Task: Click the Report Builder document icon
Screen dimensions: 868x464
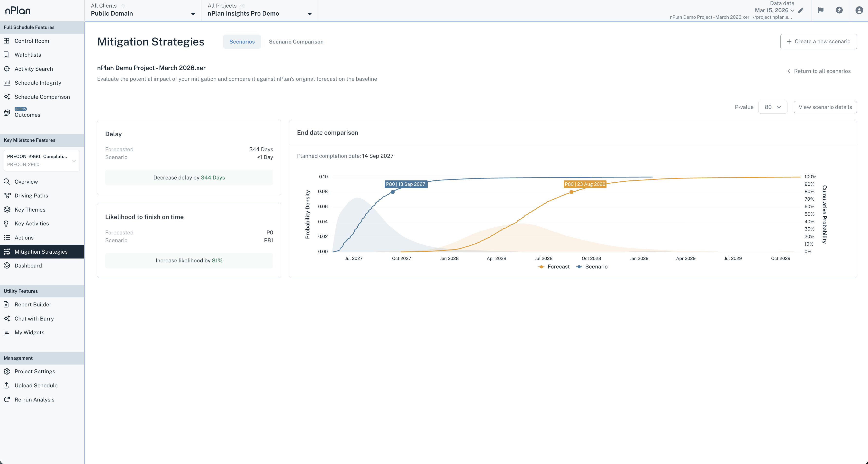Action: pyautogui.click(x=6, y=304)
